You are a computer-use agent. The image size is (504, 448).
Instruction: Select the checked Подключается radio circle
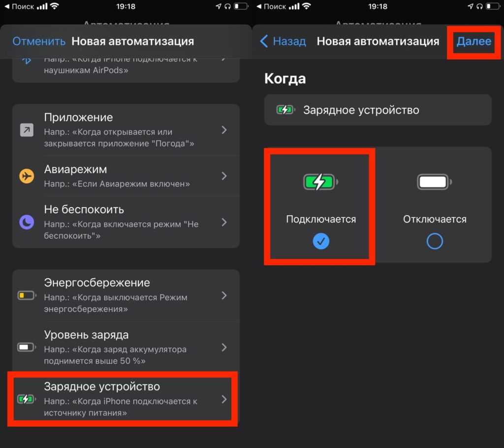(x=321, y=241)
